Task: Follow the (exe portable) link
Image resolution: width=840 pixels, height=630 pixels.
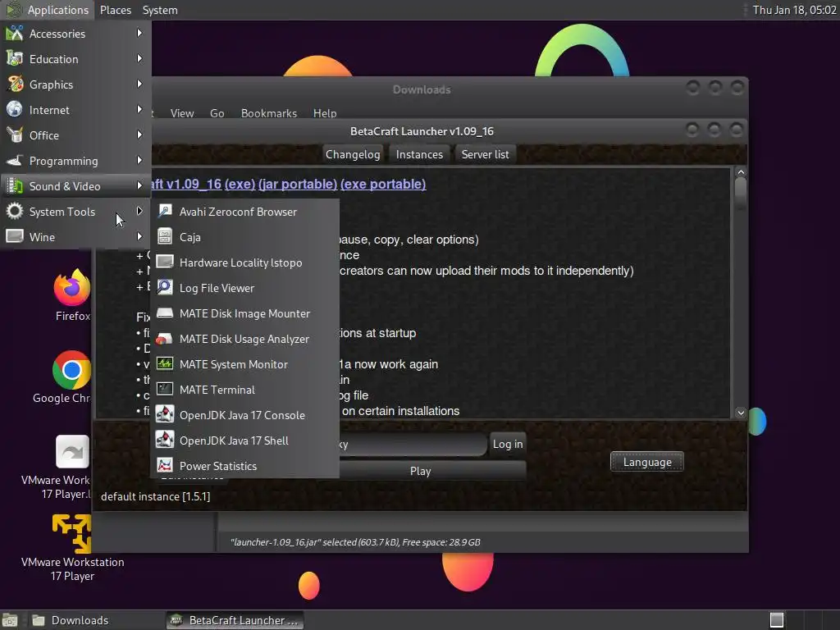Action: pyautogui.click(x=383, y=184)
